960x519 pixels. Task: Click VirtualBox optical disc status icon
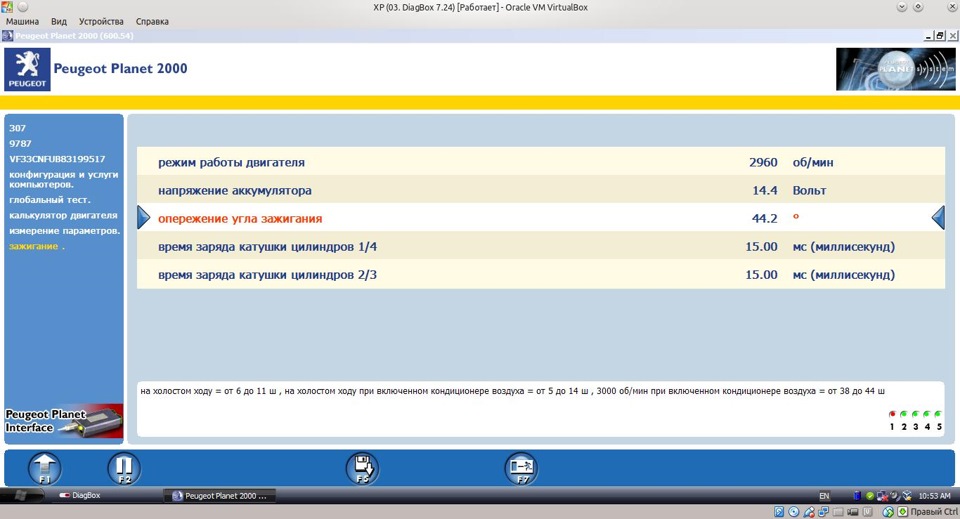[793, 512]
